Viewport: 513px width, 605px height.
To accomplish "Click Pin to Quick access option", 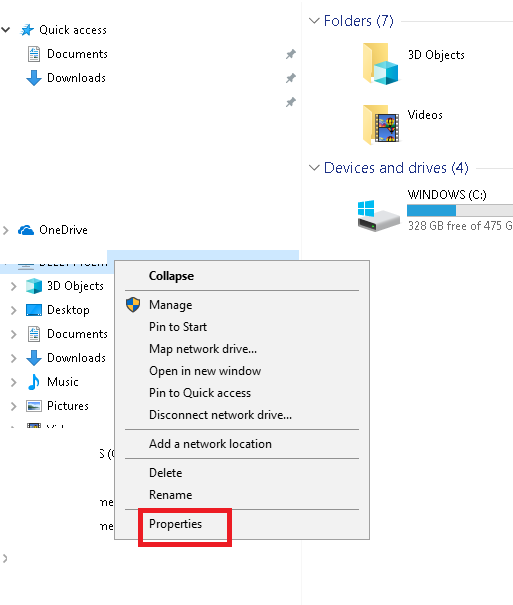I will click(200, 393).
